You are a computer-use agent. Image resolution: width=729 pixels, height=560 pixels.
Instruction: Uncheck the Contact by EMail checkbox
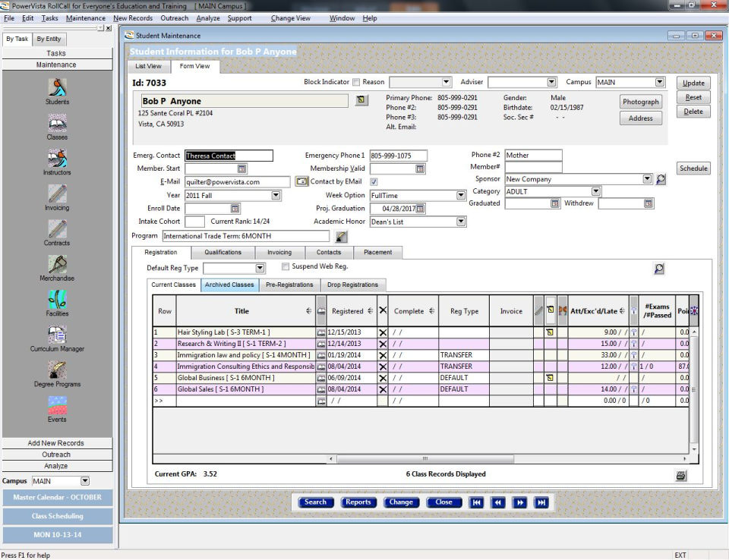[x=374, y=182]
